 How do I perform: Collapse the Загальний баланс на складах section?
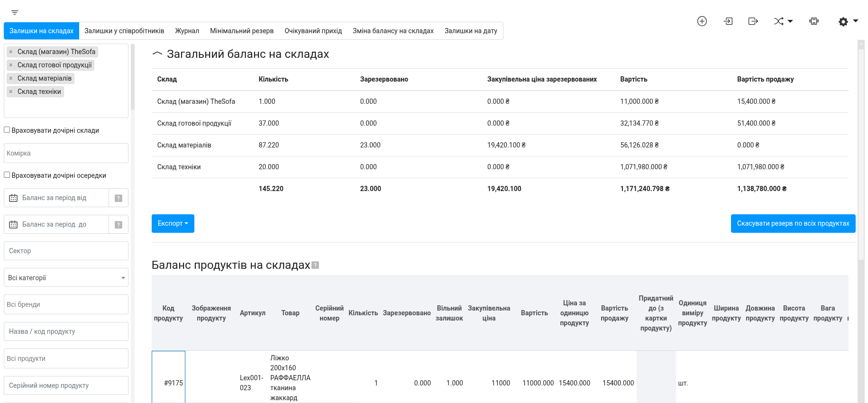(x=157, y=54)
